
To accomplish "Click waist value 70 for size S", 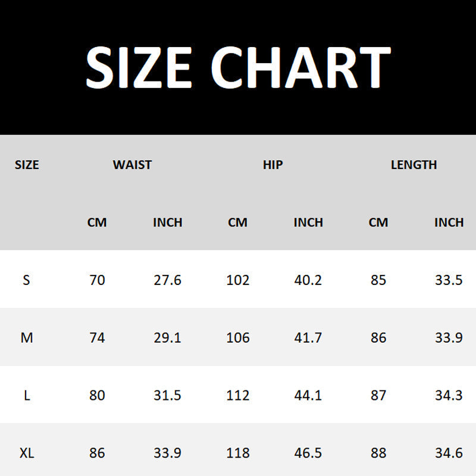I will click(x=97, y=280).
